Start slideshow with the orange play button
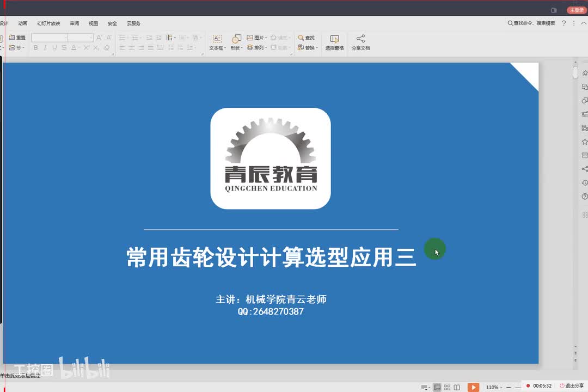This screenshot has width=588, height=392. click(473, 387)
